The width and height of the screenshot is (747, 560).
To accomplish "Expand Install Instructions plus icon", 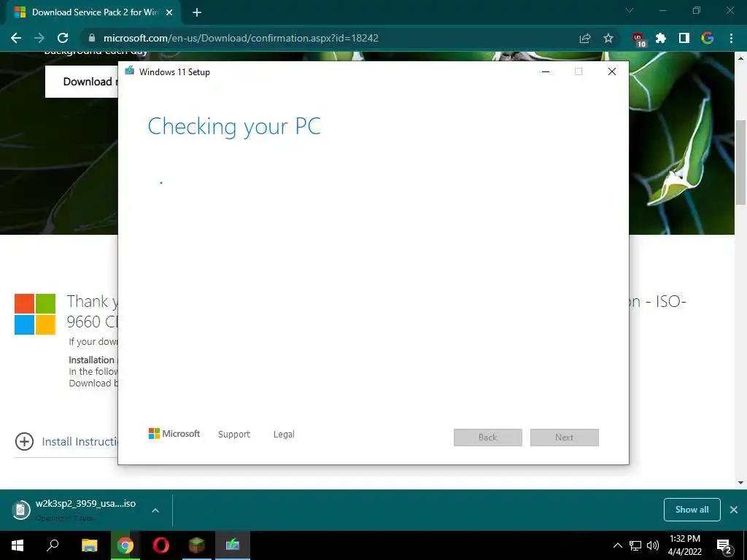I will coord(24,441).
